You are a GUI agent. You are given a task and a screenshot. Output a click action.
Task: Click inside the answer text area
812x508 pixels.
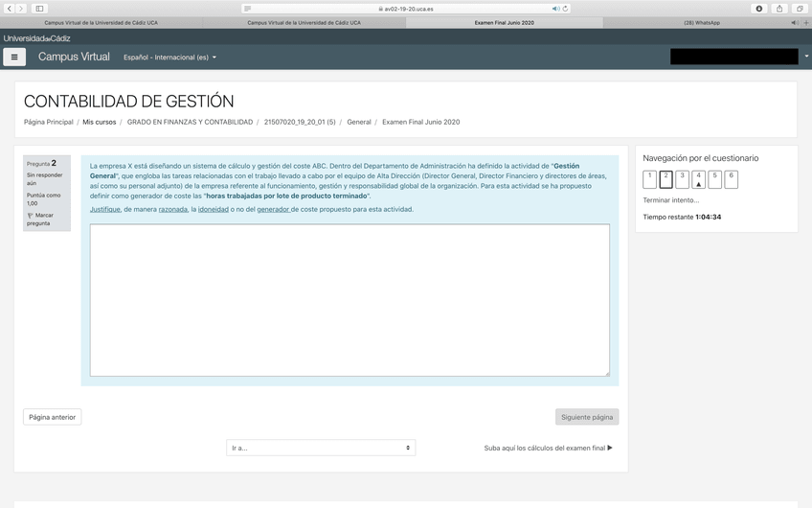click(x=350, y=300)
